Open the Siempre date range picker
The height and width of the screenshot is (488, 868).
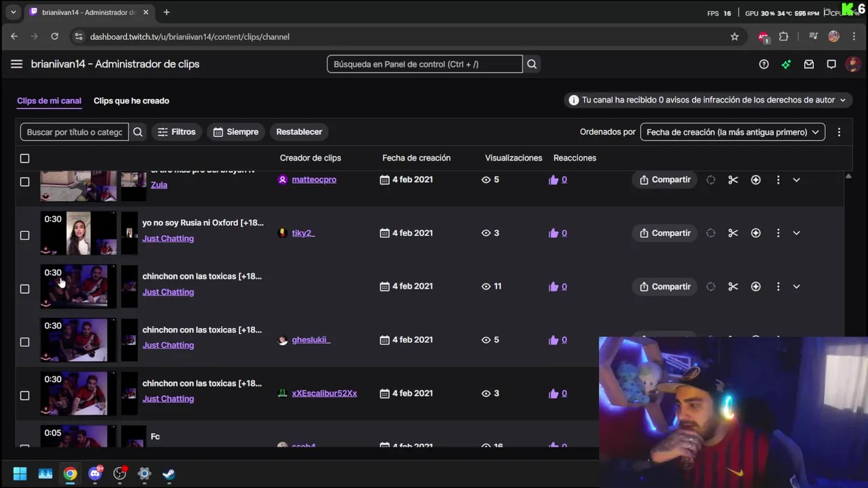point(235,132)
